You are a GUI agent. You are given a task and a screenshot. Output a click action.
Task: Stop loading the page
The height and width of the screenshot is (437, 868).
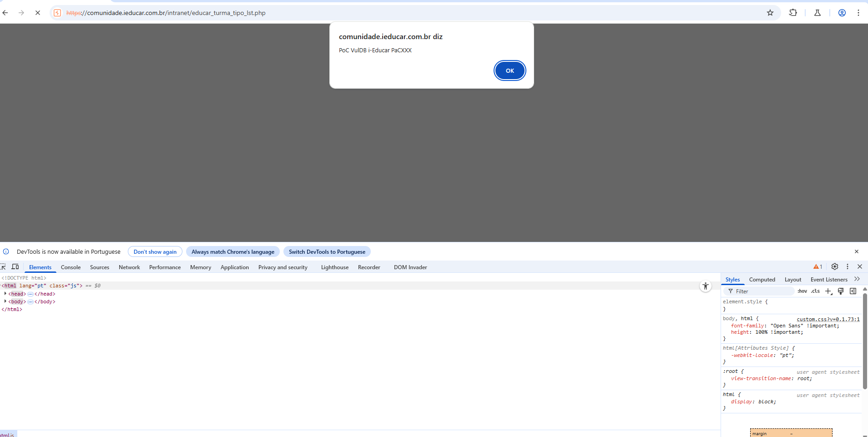click(38, 13)
